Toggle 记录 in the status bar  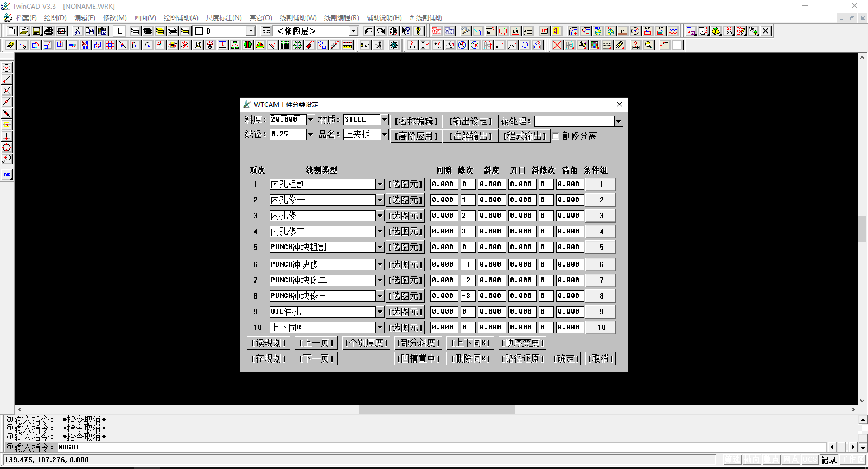coord(828,460)
